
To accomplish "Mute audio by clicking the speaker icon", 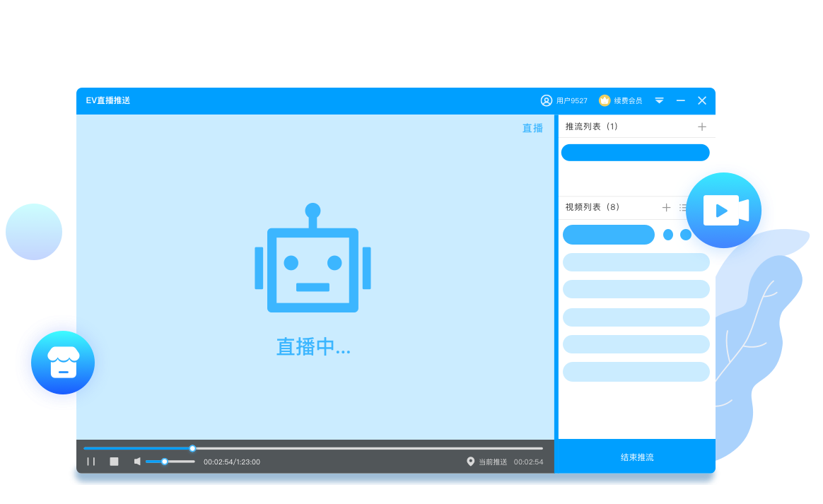I will pos(136,461).
